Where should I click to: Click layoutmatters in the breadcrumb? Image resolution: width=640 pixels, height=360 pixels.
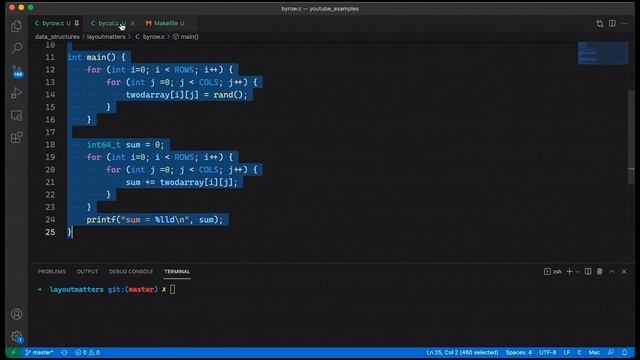click(106, 37)
